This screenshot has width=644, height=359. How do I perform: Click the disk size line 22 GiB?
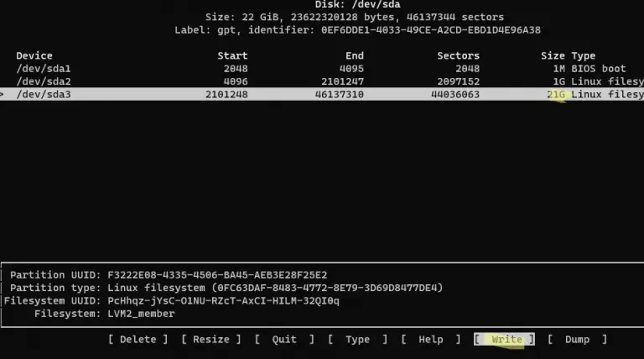coord(355,18)
